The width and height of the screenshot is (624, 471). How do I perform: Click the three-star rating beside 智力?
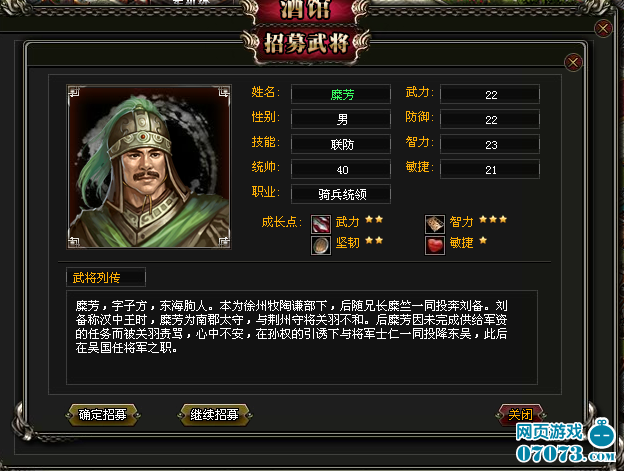(493, 219)
